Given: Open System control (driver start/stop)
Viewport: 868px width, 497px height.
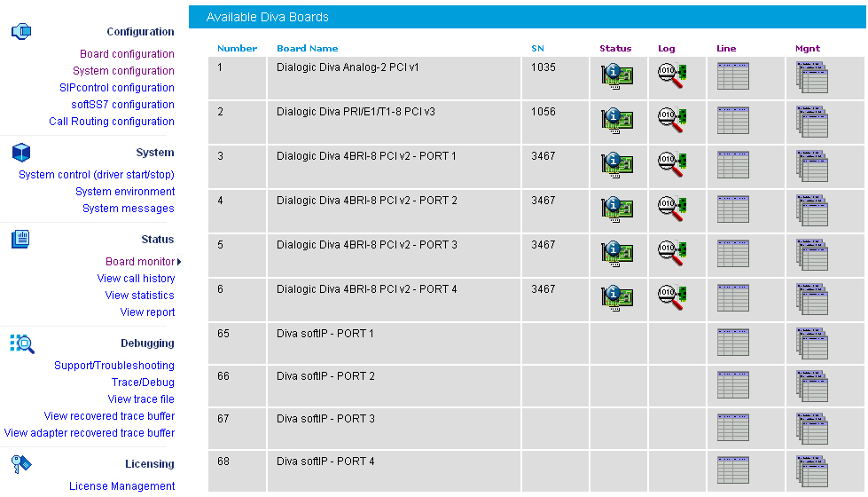Looking at the screenshot, I should click(x=97, y=175).
